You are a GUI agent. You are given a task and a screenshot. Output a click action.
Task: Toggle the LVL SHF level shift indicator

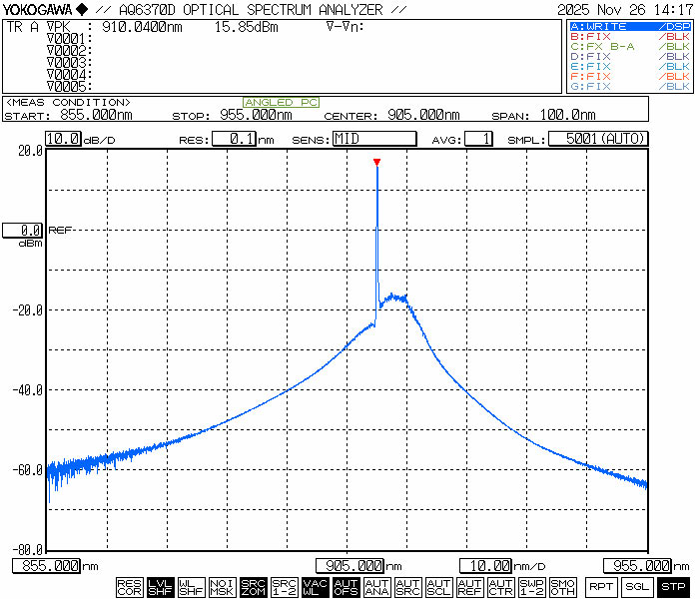pos(160,587)
